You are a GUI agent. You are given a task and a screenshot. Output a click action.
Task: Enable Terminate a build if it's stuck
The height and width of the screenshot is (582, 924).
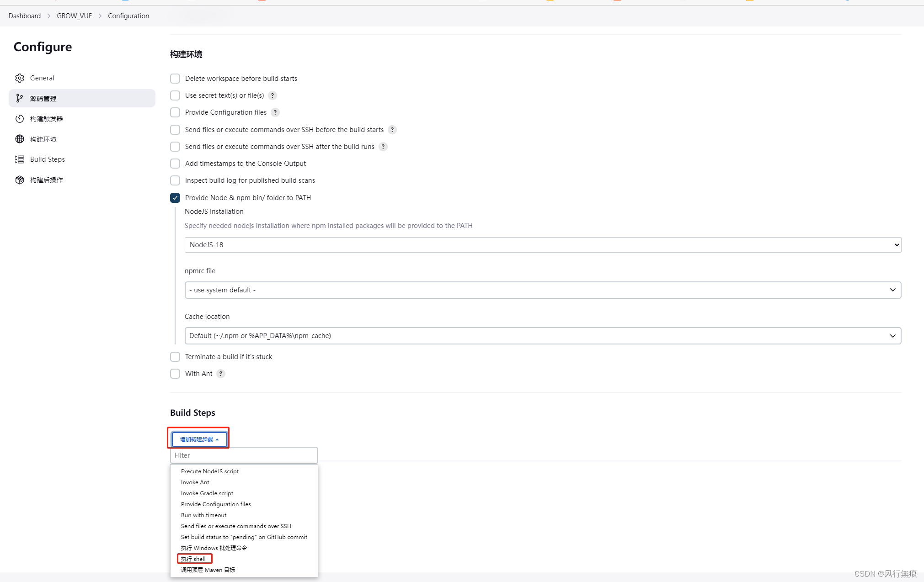[175, 357]
